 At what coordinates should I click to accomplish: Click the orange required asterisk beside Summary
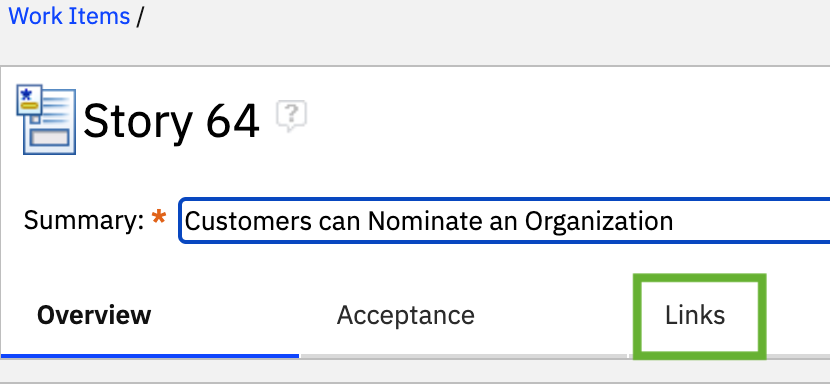click(x=158, y=219)
